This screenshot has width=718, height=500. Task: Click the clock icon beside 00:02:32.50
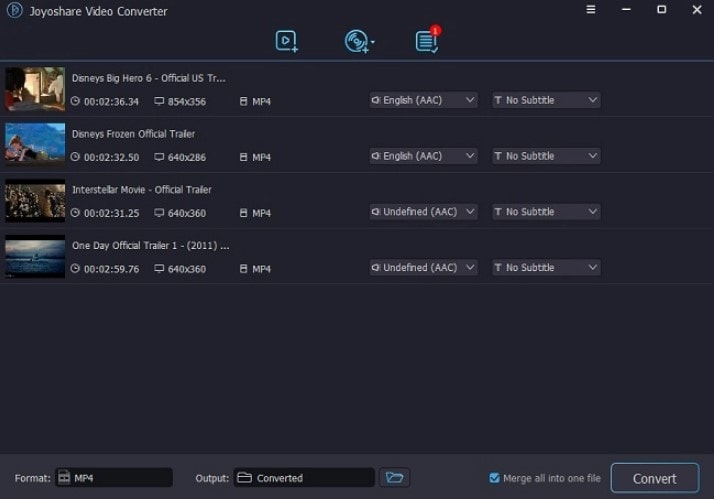pos(75,157)
